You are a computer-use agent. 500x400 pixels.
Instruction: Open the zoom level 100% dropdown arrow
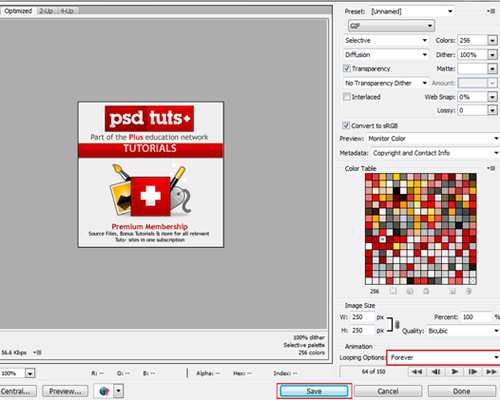tap(30, 373)
